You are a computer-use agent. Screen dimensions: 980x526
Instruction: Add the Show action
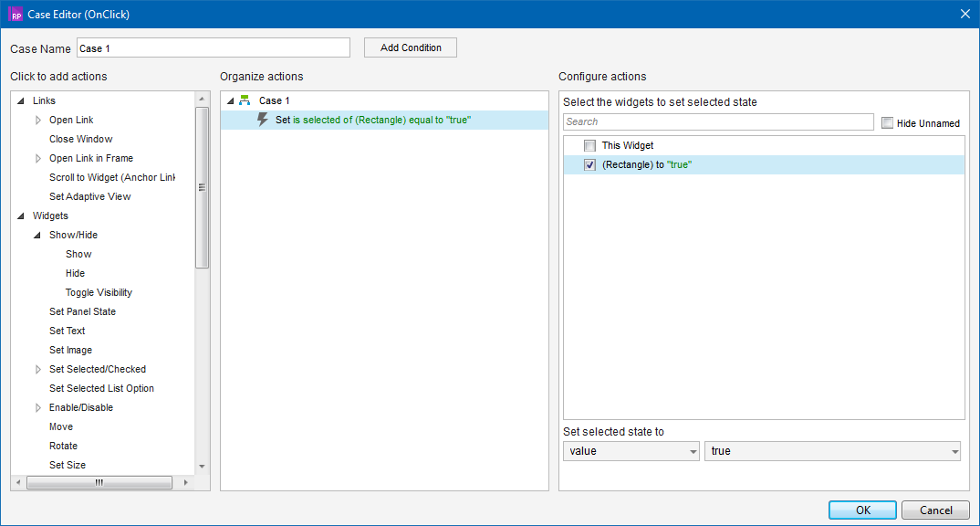tap(78, 254)
